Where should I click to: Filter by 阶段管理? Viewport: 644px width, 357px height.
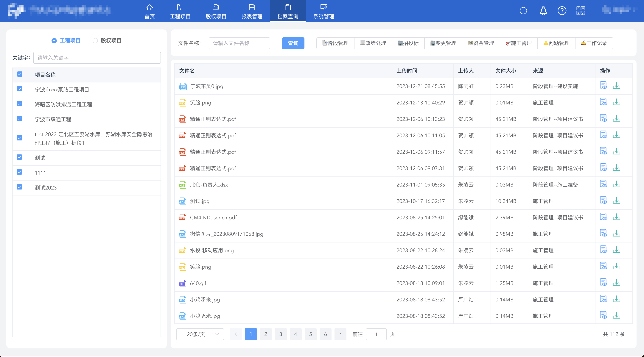pyautogui.click(x=335, y=43)
